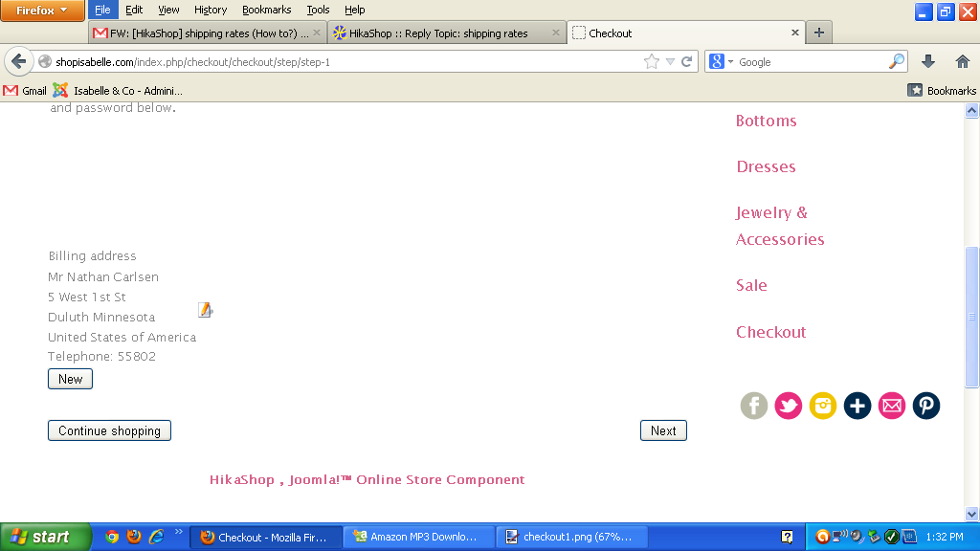Open Isabelle & Co Admin bookmark
The width and height of the screenshot is (980, 551).
point(118,91)
